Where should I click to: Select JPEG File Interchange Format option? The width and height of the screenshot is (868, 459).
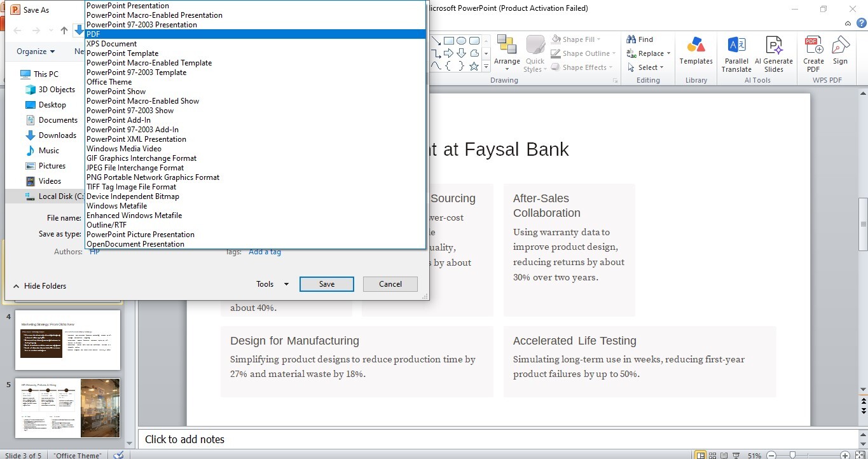256,168
